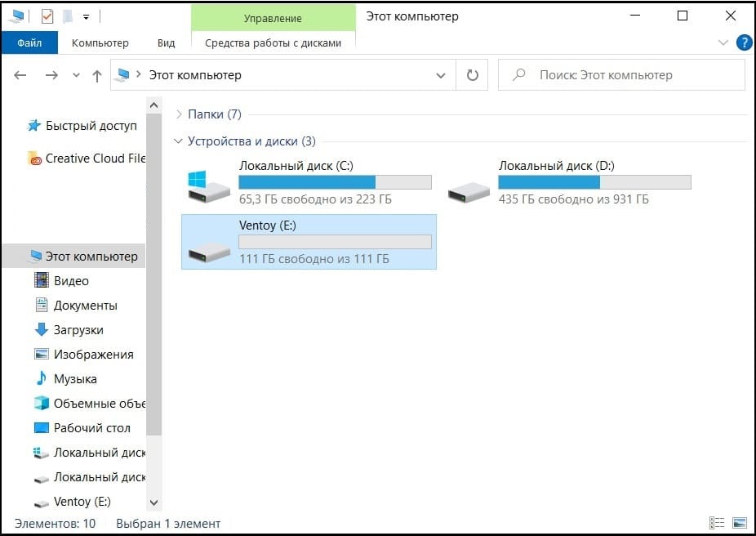
Task: Go back with the left arrow
Action: click(20, 75)
